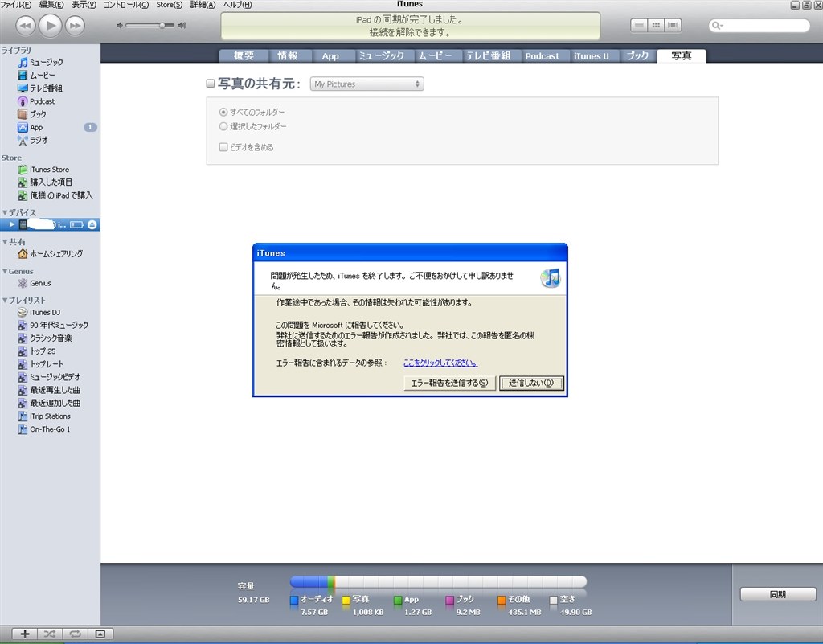Screen dimensions: 823x644
Task: Switch to 情報 tab
Action: (x=288, y=56)
